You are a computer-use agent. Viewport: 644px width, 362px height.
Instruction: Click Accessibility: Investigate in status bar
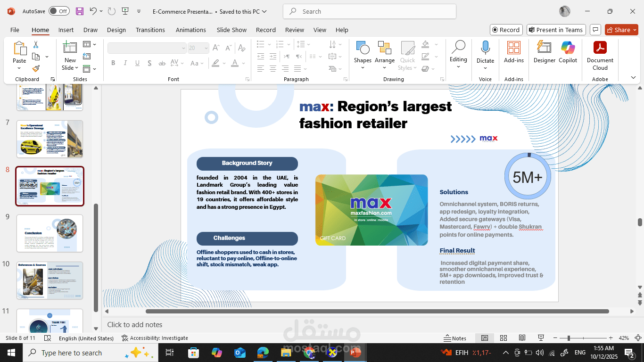[x=155, y=338]
